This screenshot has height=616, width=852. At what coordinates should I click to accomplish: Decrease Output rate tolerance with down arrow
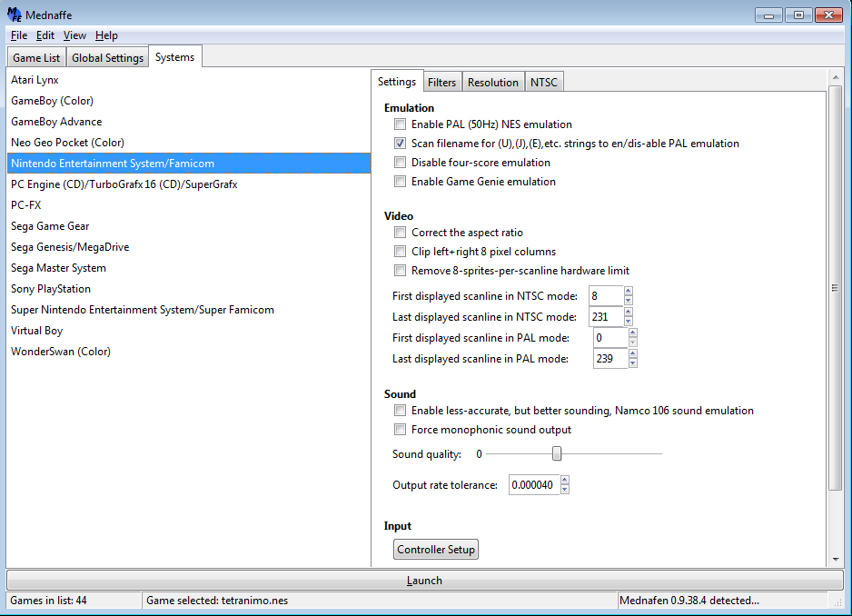565,490
